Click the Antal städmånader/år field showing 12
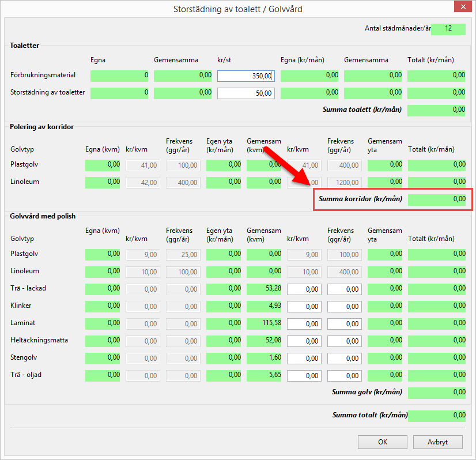 point(448,29)
